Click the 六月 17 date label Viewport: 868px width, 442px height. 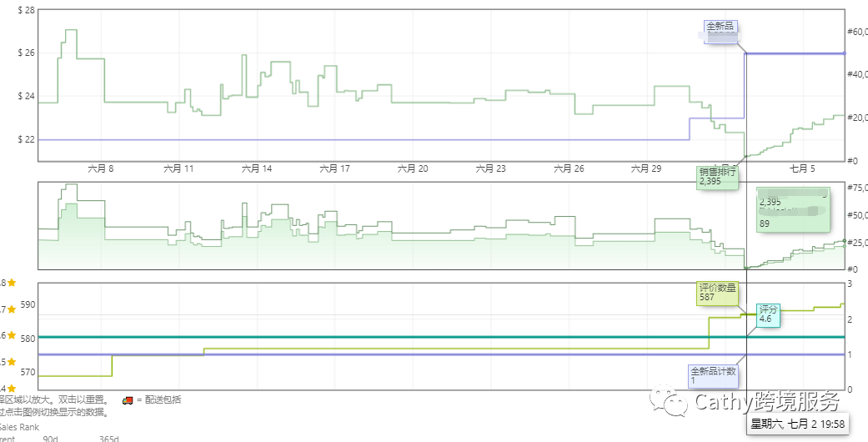click(334, 169)
